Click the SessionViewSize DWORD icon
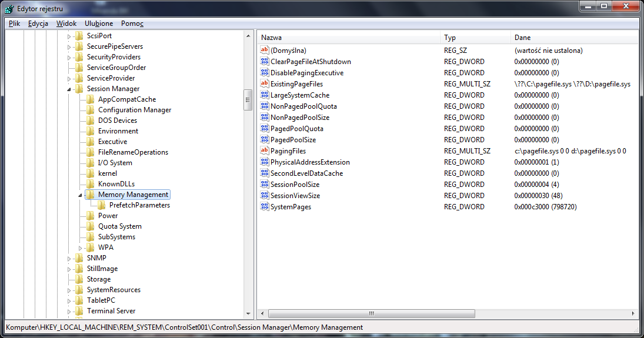644x338 pixels. pyautogui.click(x=265, y=196)
